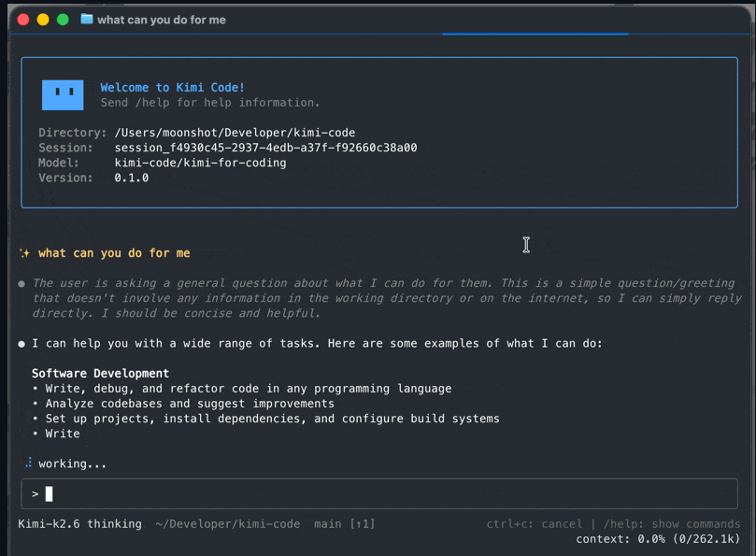Click the '>' prompt symbol

pos(35,493)
